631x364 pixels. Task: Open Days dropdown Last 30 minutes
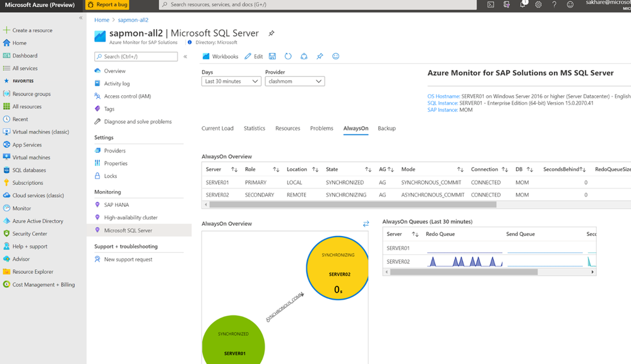click(231, 81)
